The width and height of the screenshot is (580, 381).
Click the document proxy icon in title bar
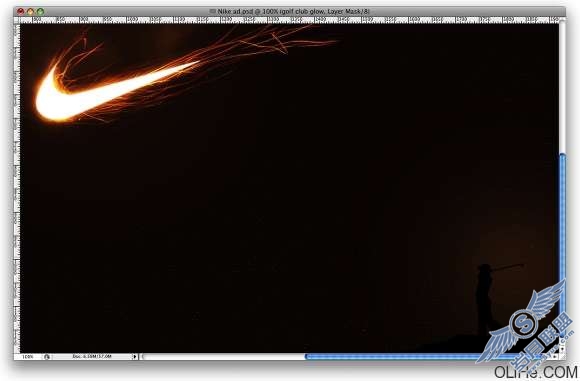[212, 11]
